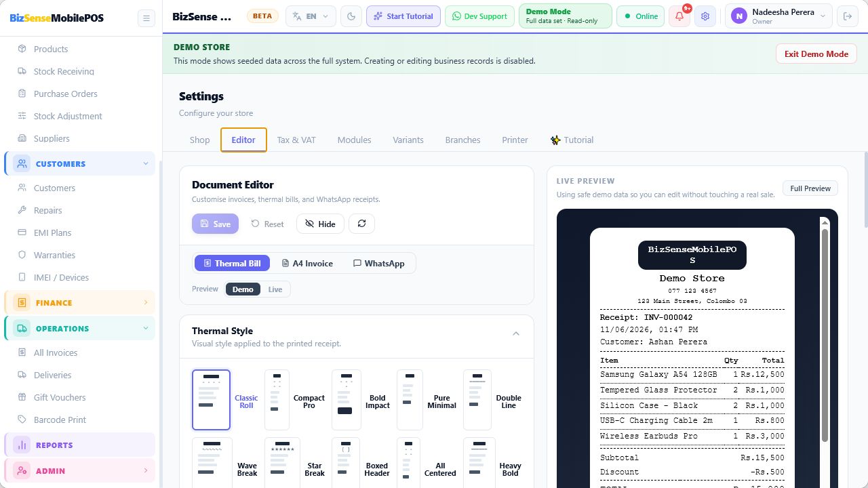Image resolution: width=868 pixels, height=488 pixels.
Task: Select the Bold Impact style thumbnail
Action: pos(347,400)
